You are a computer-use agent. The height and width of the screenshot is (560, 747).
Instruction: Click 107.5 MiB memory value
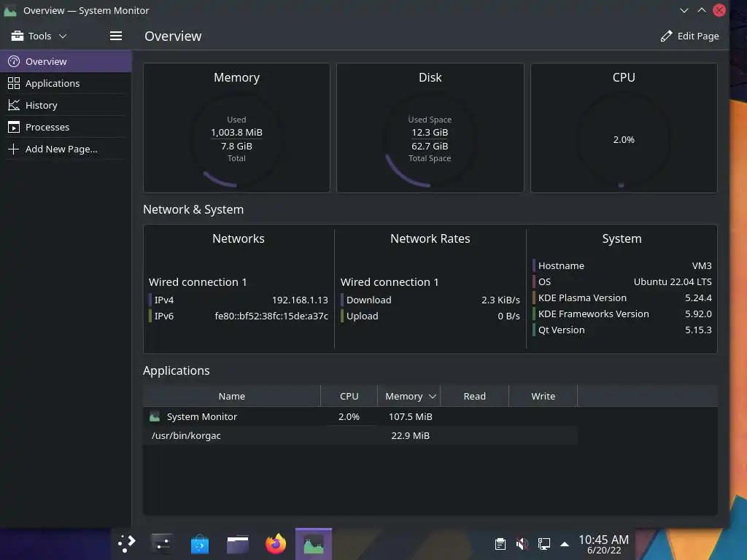410,416
